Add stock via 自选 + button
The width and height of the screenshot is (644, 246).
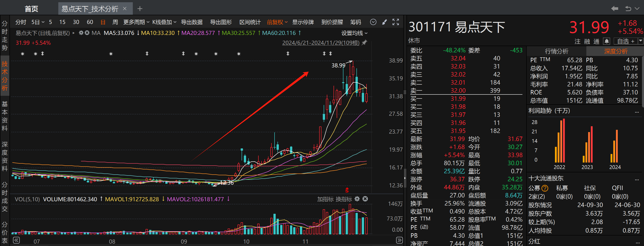point(626,41)
